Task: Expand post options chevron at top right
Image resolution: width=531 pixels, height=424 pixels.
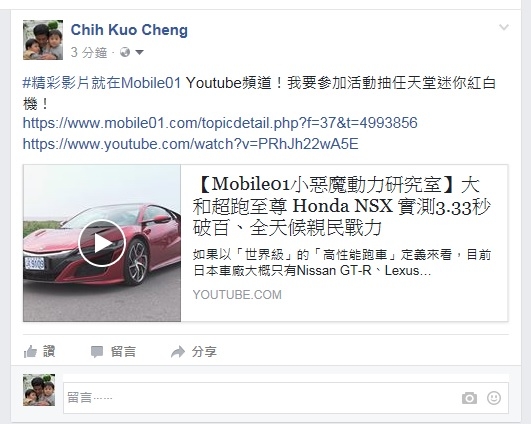Action: [x=504, y=27]
